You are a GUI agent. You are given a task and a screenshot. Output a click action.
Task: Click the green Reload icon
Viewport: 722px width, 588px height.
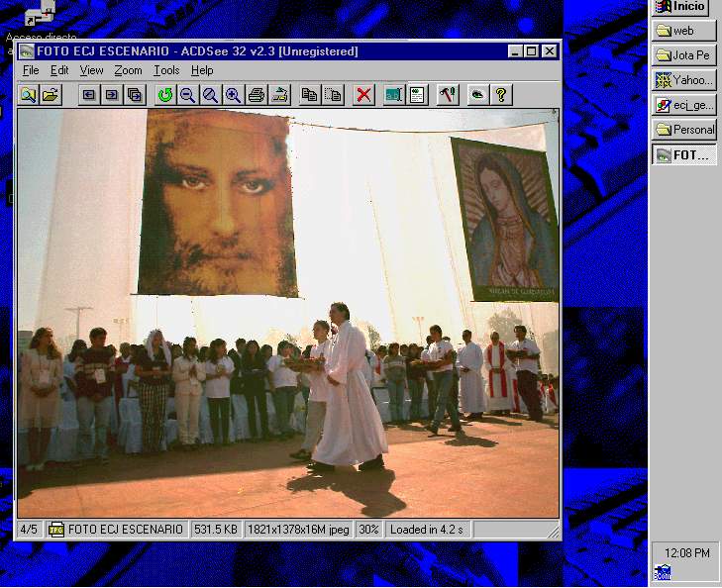tap(165, 95)
